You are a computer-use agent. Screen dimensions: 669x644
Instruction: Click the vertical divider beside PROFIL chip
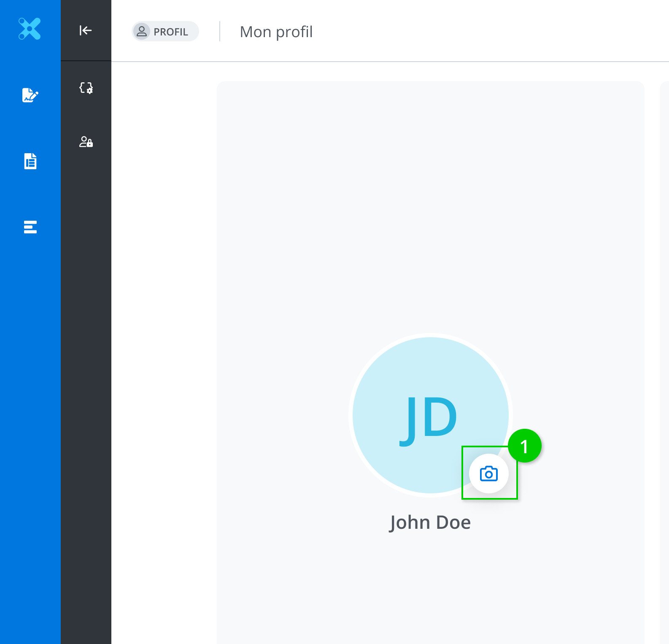(220, 32)
